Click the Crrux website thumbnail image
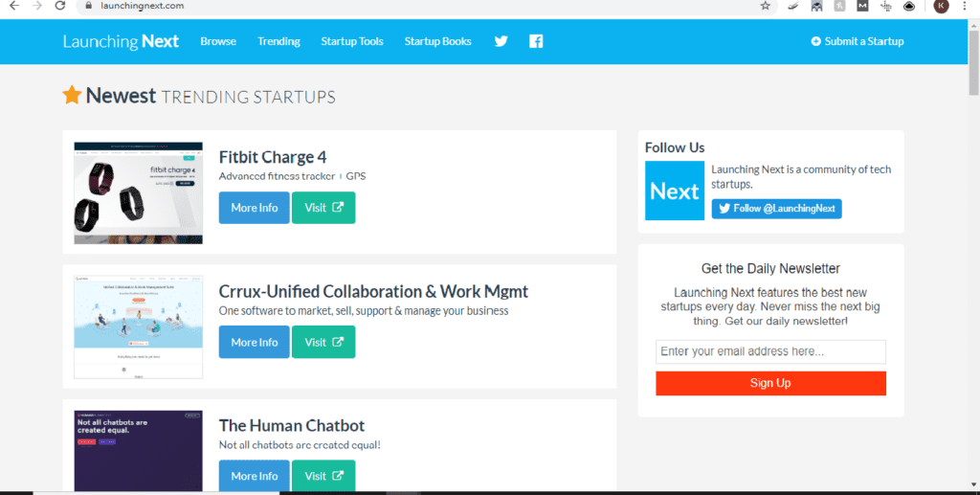Viewport: 980px width, 495px height. click(x=138, y=326)
